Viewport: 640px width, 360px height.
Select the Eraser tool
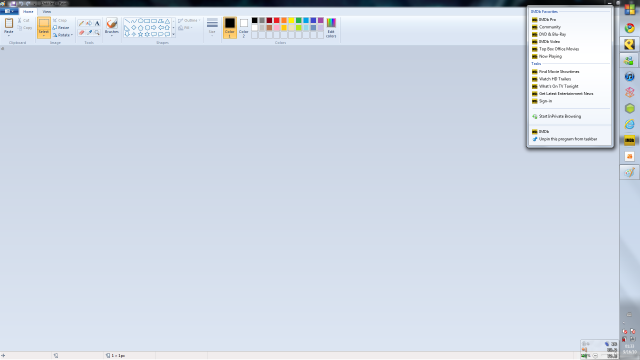click(81, 32)
